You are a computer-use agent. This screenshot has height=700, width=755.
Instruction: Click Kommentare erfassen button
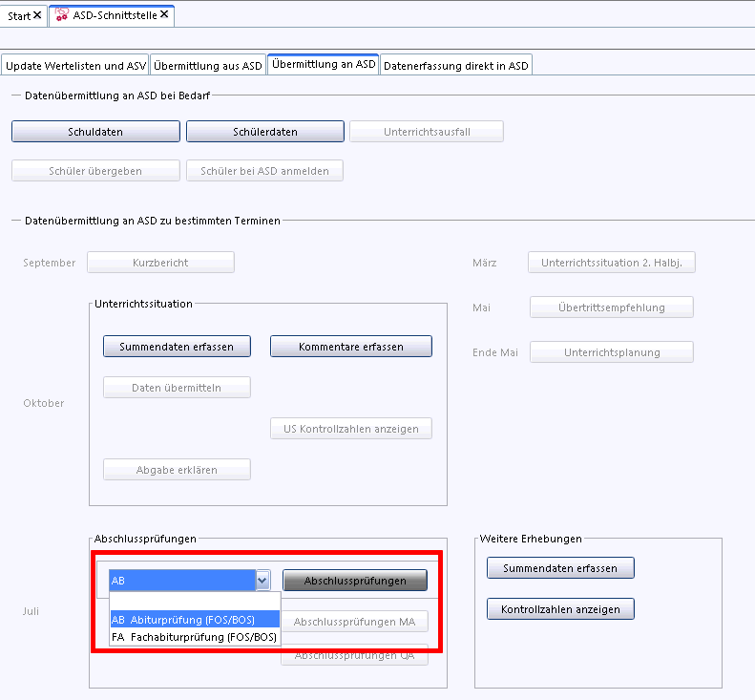click(x=350, y=347)
